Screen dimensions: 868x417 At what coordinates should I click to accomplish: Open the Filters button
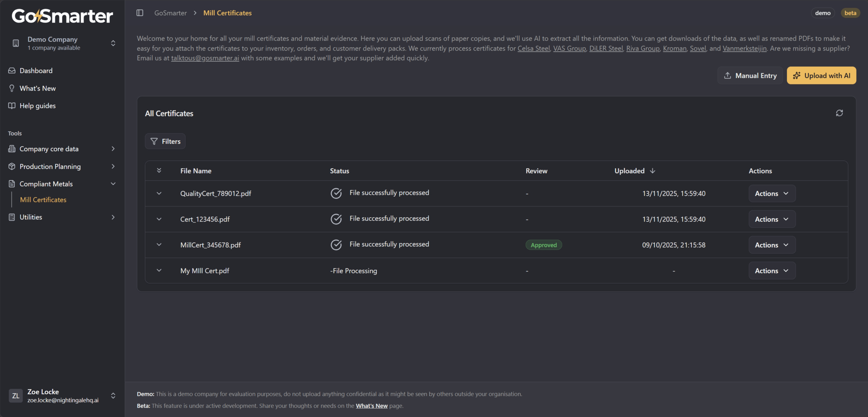click(x=165, y=141)
